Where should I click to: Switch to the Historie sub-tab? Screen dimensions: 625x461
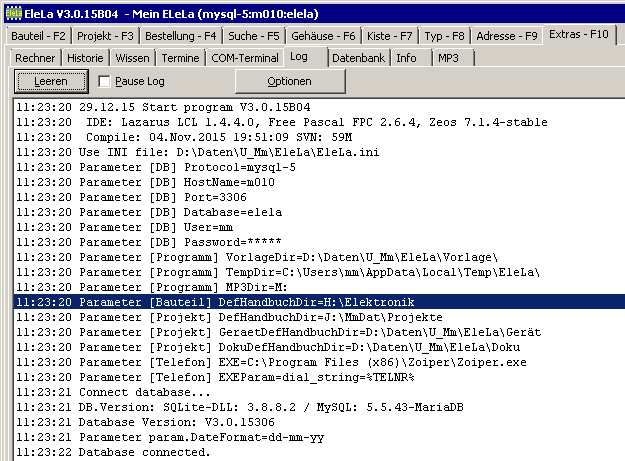pos(85,58)
